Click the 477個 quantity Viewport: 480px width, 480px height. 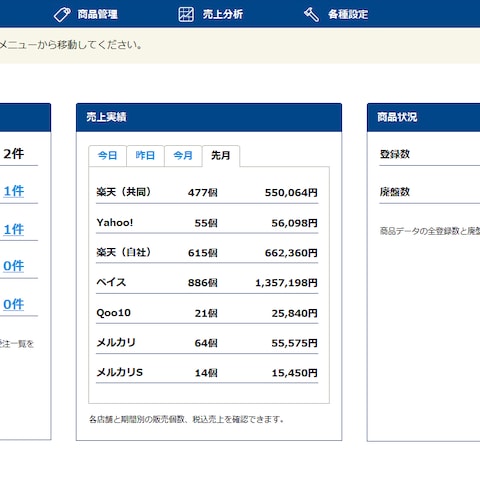(x=203, y=193)
